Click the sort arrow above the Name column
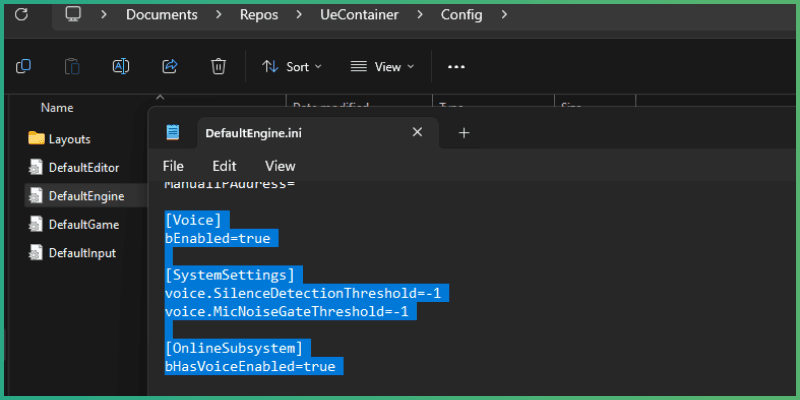Viewport: 800px width, 400px height. point(160,97)
